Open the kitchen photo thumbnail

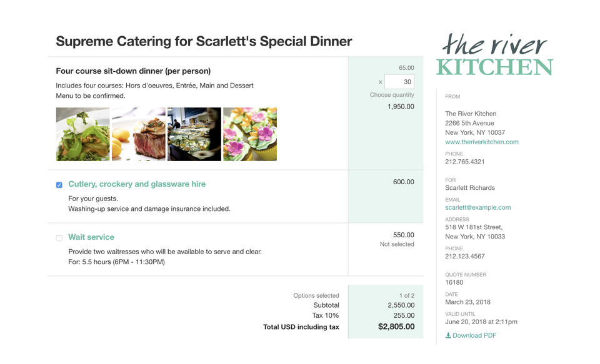tap(194, 134)
